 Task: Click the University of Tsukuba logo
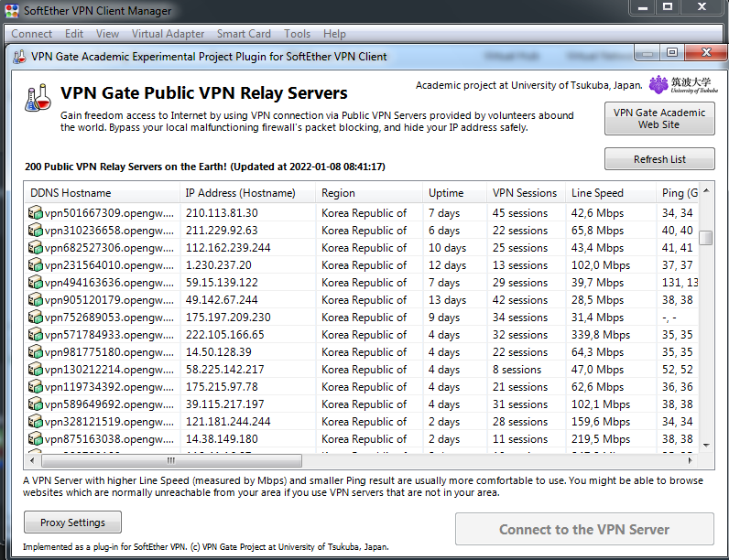[682, 85]
